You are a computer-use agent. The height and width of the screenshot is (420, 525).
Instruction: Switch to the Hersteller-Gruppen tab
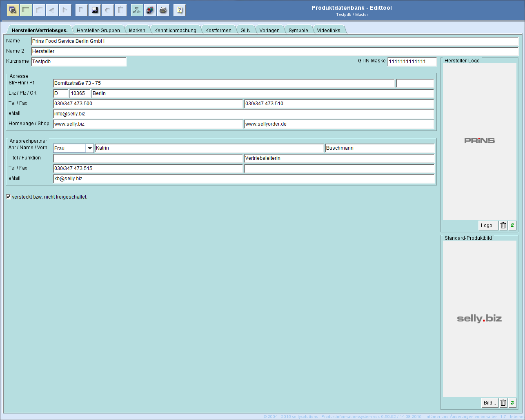[x=98, y=30]
